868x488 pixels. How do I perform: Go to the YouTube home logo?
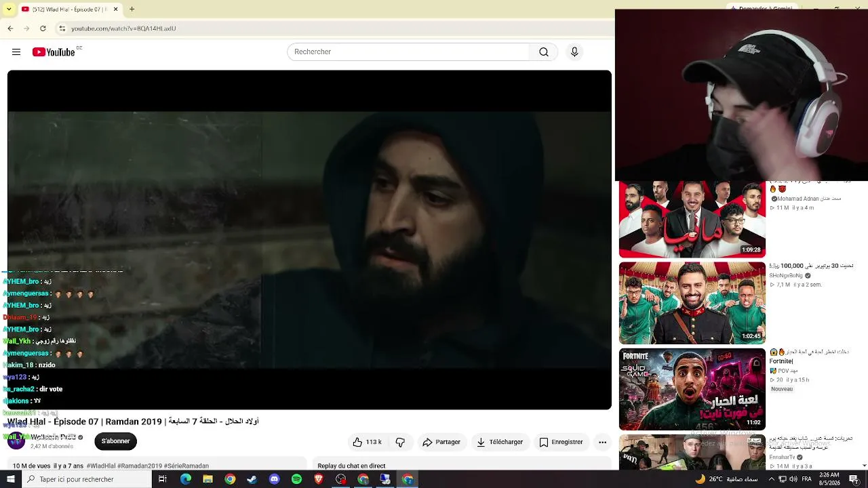54,52
